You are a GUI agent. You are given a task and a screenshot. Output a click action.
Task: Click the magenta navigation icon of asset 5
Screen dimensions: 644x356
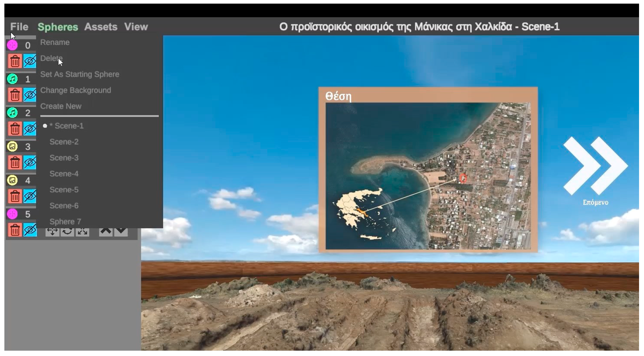pos(12,214)
